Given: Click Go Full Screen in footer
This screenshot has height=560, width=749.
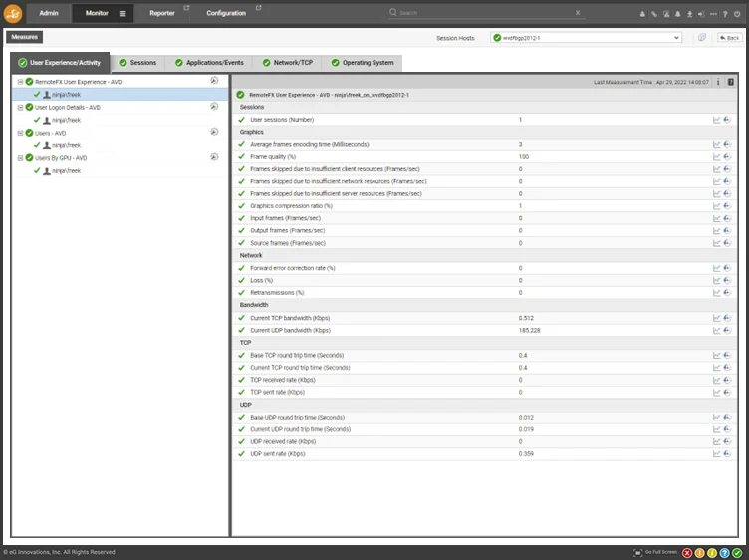Looking at the screenshot, I should 655,552.
